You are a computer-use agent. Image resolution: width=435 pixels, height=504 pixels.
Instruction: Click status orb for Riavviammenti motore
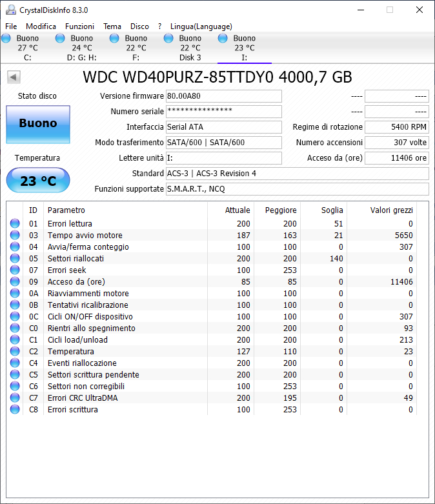[15, 293]
